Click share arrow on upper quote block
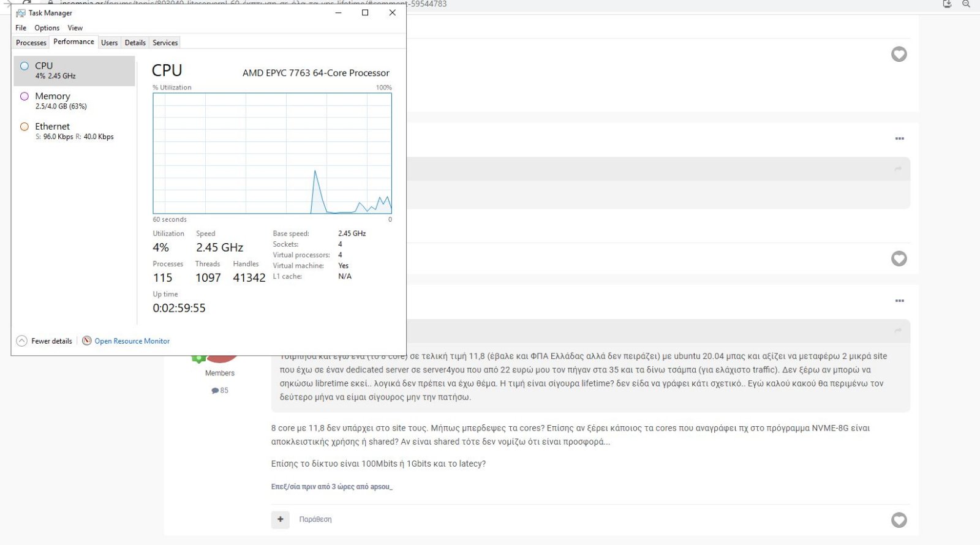Screen dimensions: 980x545 [898, 168]
